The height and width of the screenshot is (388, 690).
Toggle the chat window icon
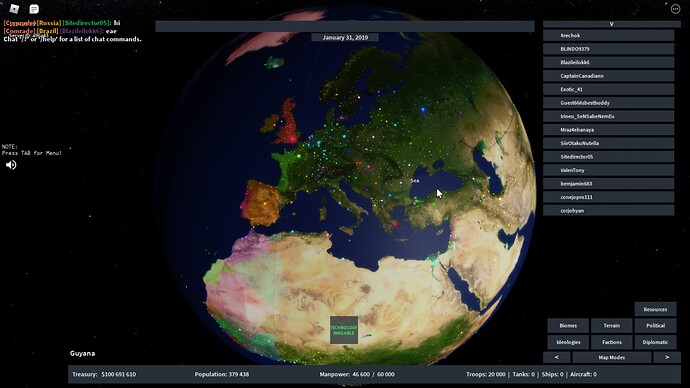34,9
